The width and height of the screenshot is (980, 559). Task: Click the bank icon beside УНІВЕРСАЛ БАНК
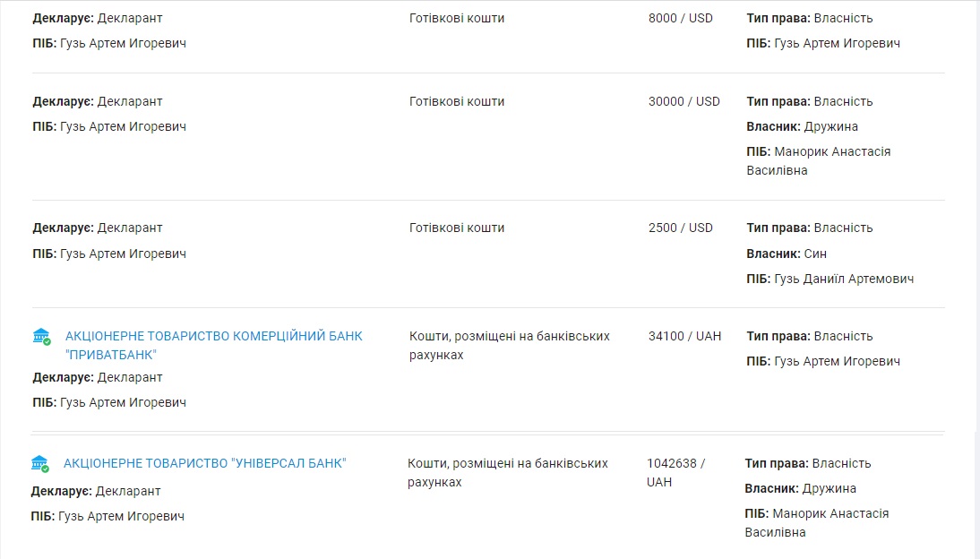[x=40, y=464]
